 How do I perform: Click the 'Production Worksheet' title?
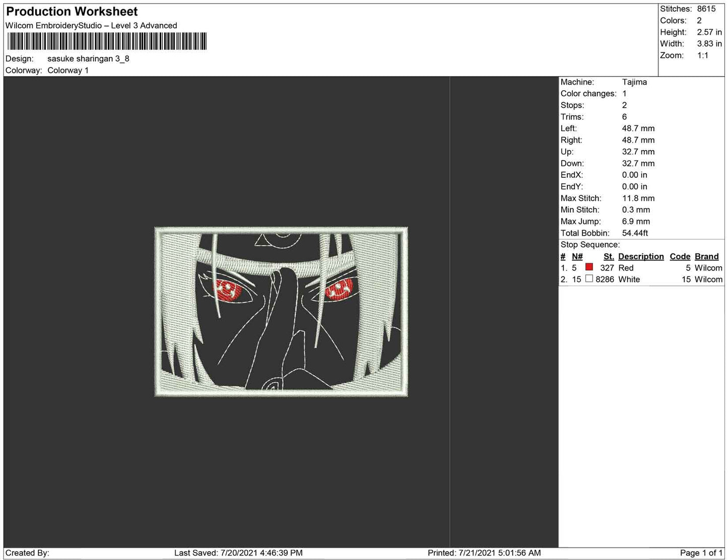[72, 12]
